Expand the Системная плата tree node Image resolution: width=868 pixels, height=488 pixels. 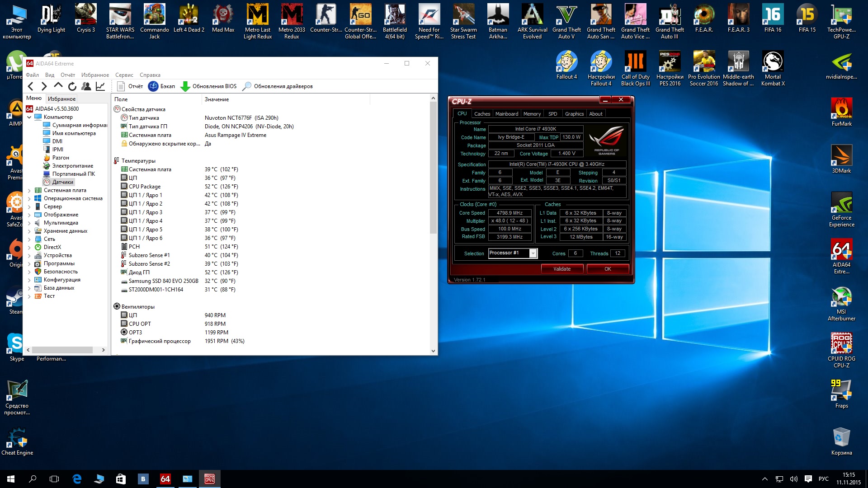tap(29, 191)
